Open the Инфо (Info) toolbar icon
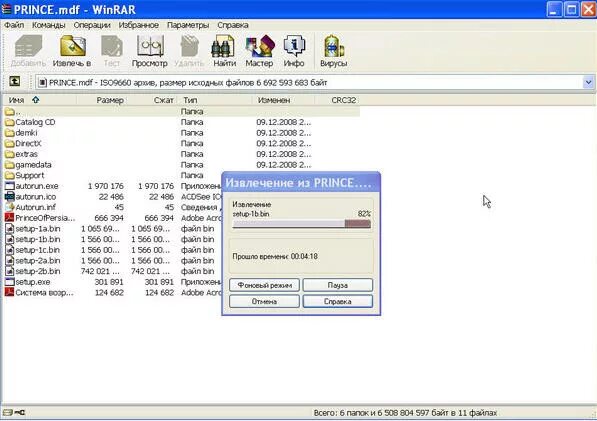 point(294,46)
